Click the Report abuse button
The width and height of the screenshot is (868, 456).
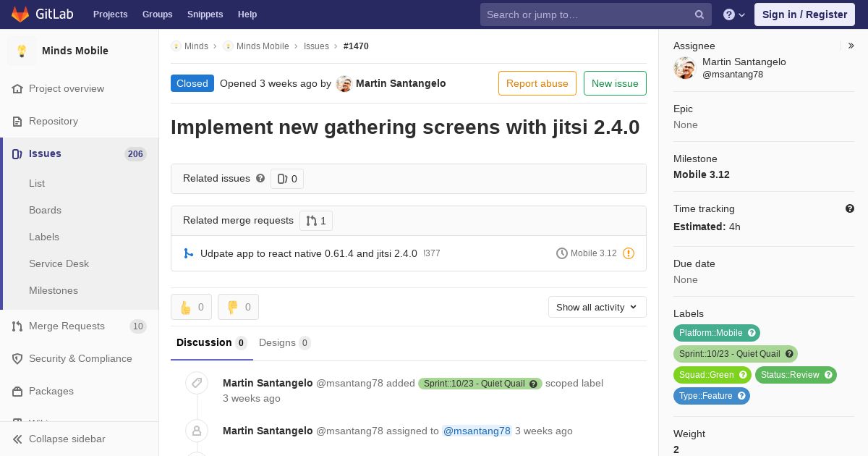point(537,83)
